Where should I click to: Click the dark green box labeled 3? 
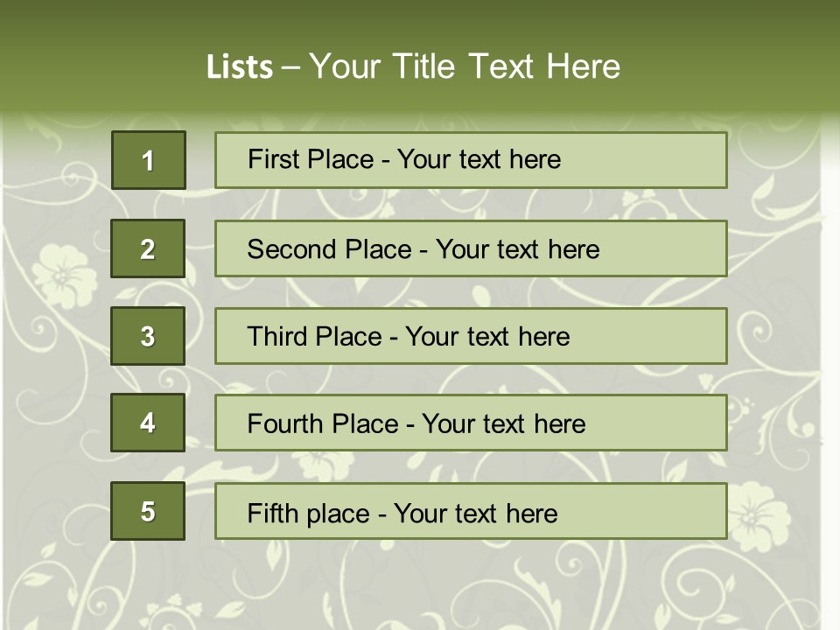coord(148,336)
